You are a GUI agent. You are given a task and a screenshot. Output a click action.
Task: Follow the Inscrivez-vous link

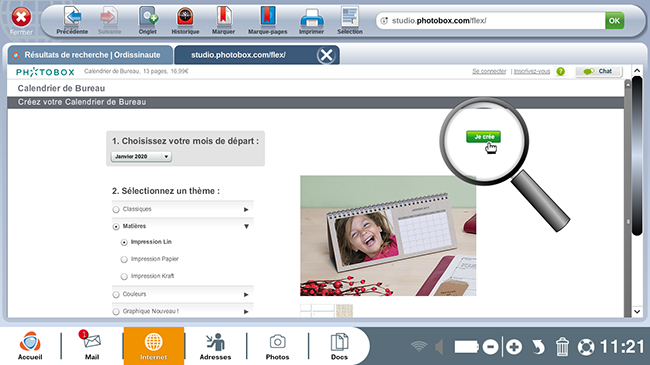coord(532,71)
